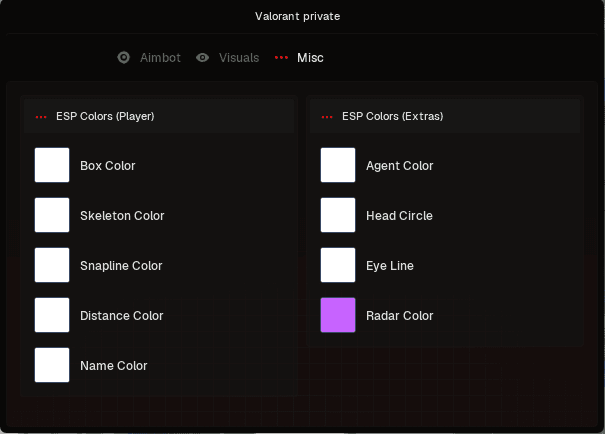Switch to the Visuals tab
Screen dimensions: 605x434
(x=239, y=58)
